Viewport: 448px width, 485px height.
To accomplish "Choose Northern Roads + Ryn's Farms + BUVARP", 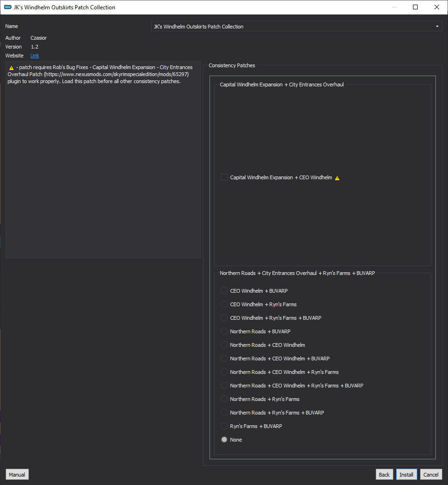I will (x=224, y=413).
